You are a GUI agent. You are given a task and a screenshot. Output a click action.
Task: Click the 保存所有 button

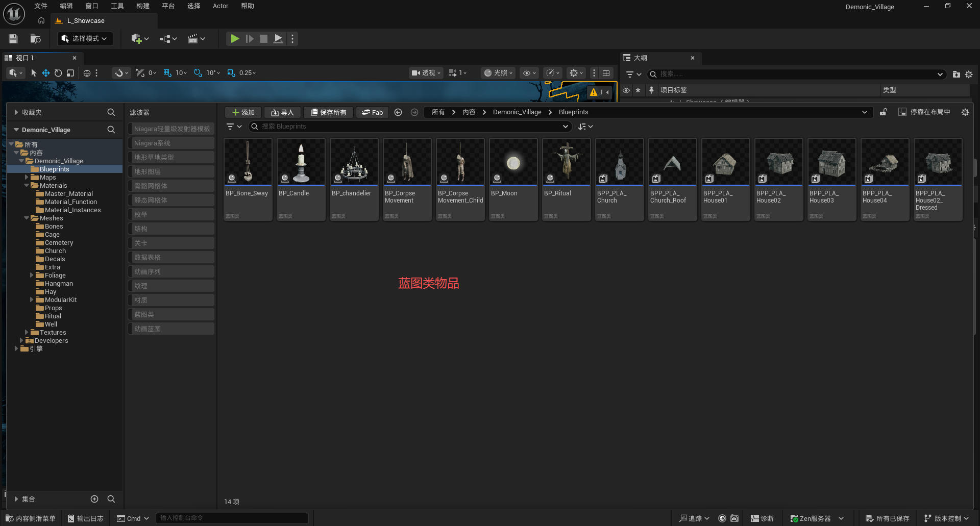click(328, 112)
